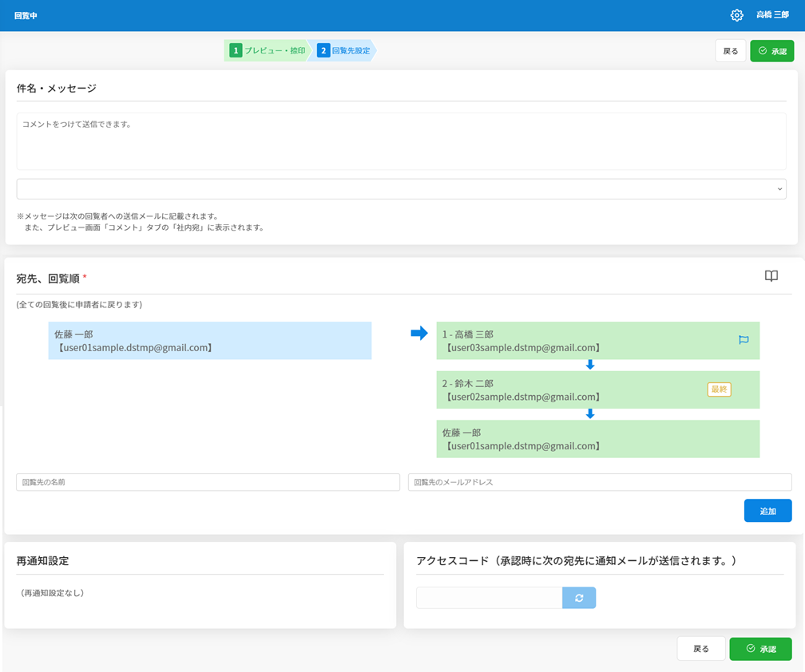Click the large blue right arrow icon
The image size is (805, 672).
click(x=419, y=333)
